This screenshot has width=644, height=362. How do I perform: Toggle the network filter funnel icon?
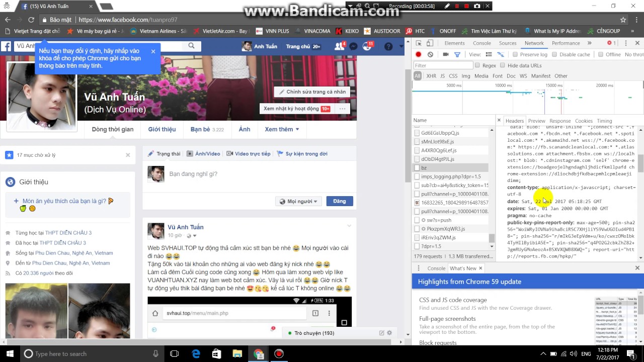457,54
